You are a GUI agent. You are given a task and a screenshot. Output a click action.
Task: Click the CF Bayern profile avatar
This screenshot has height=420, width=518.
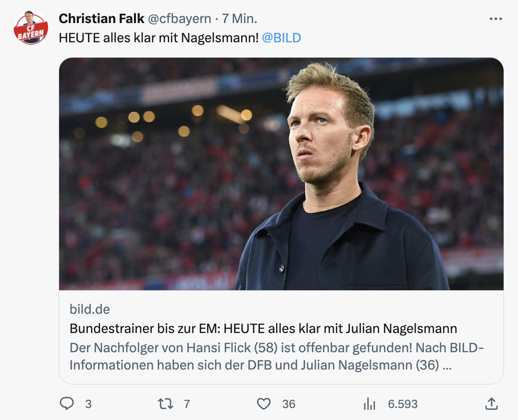[x=31, y=27]
